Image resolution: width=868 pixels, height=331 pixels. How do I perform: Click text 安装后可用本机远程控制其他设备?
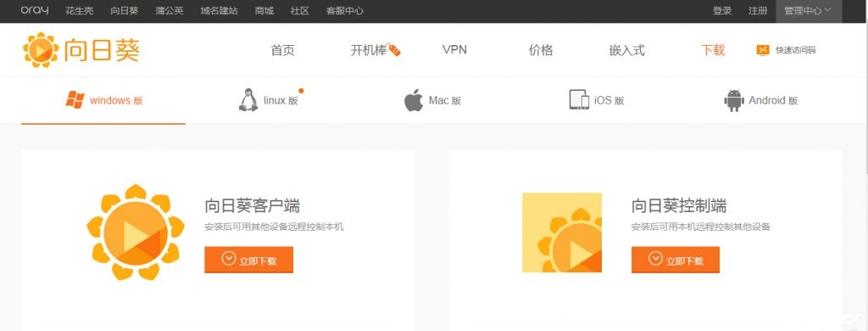701,227
